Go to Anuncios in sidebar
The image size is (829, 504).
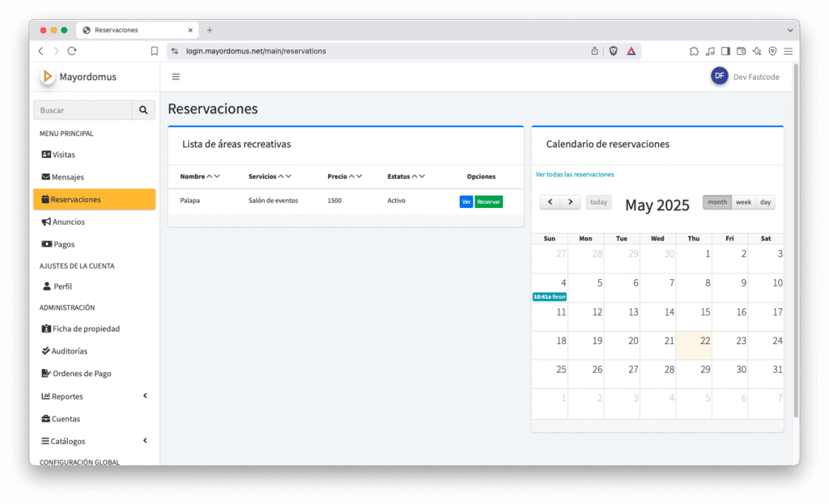pyautogui.click(x=68, y=222)
